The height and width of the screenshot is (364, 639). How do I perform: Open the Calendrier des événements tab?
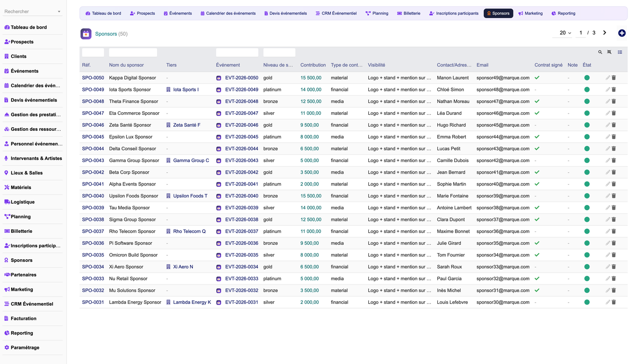228,13
